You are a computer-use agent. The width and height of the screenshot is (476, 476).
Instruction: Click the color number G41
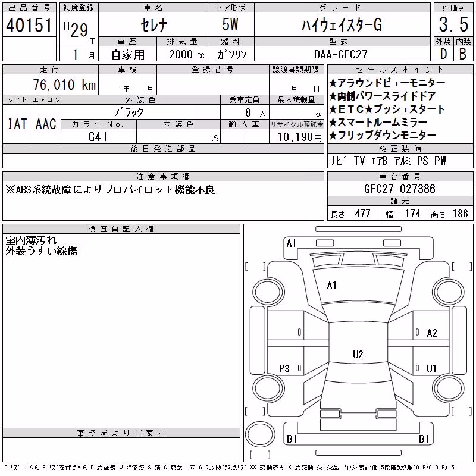pos(98,137)
